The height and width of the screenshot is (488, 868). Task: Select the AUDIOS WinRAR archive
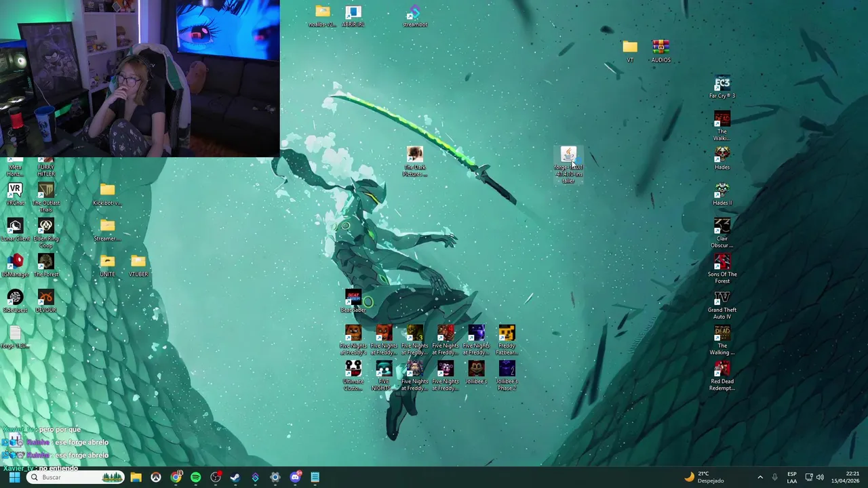[660, 51]
